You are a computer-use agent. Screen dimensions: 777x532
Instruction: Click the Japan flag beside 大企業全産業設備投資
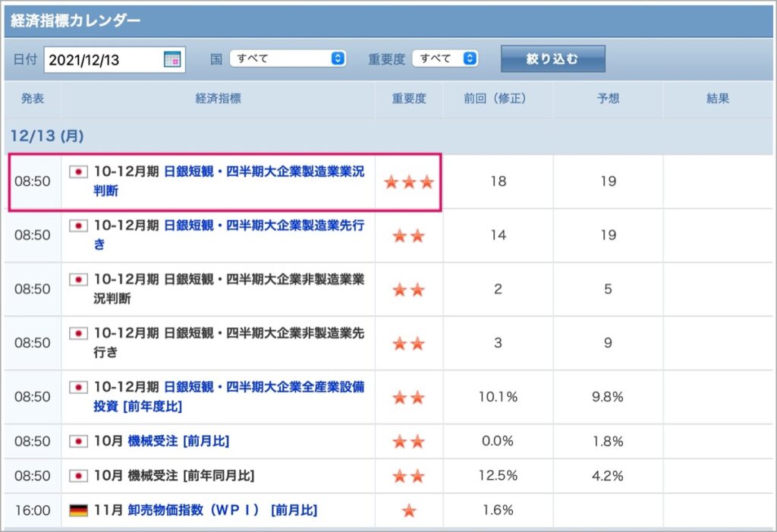tap(78, 387)
